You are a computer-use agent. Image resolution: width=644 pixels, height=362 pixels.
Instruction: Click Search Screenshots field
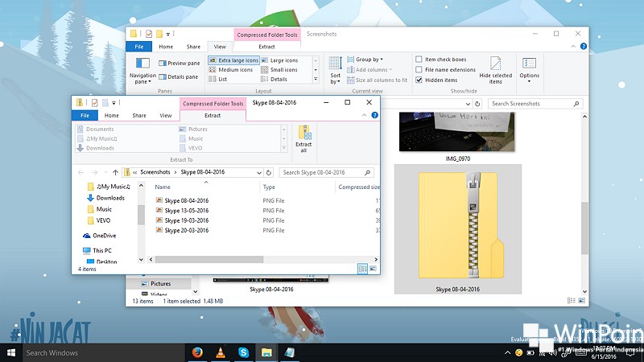tap(535, 104)
